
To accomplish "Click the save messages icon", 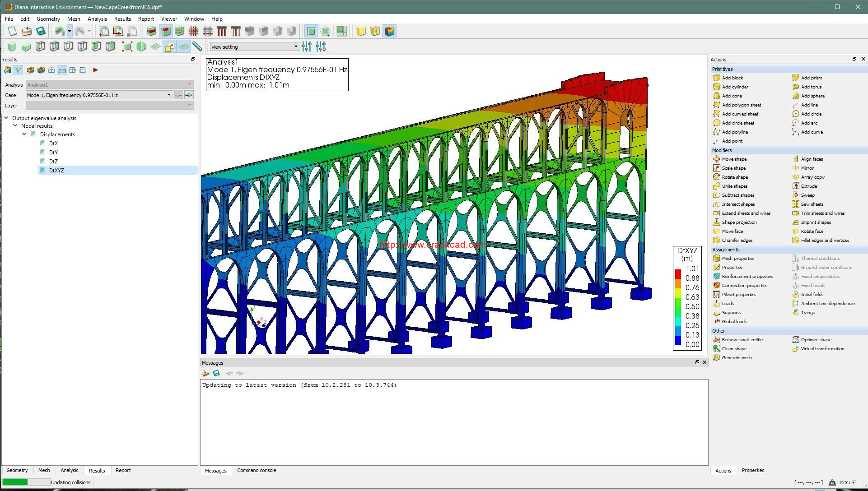I will point(216,373).
